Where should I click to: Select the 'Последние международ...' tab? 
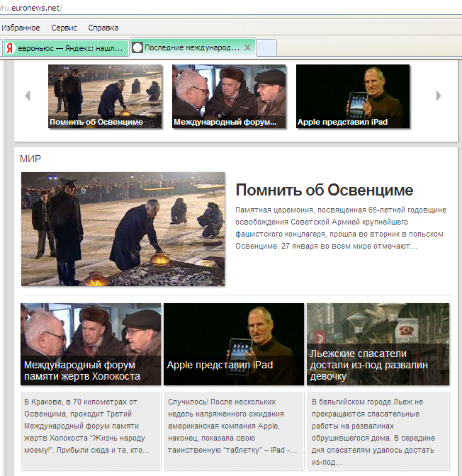click(x=193, y=47)
